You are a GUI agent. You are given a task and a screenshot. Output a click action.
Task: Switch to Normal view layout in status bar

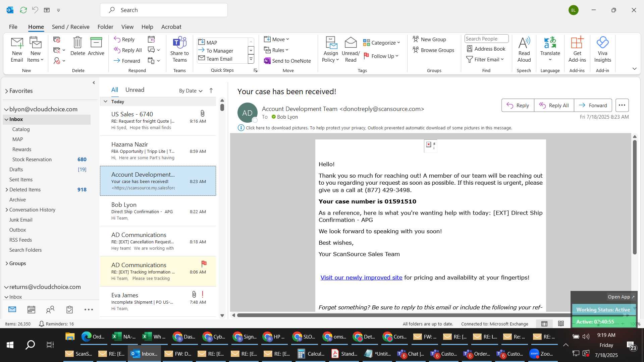pos(544,324)
